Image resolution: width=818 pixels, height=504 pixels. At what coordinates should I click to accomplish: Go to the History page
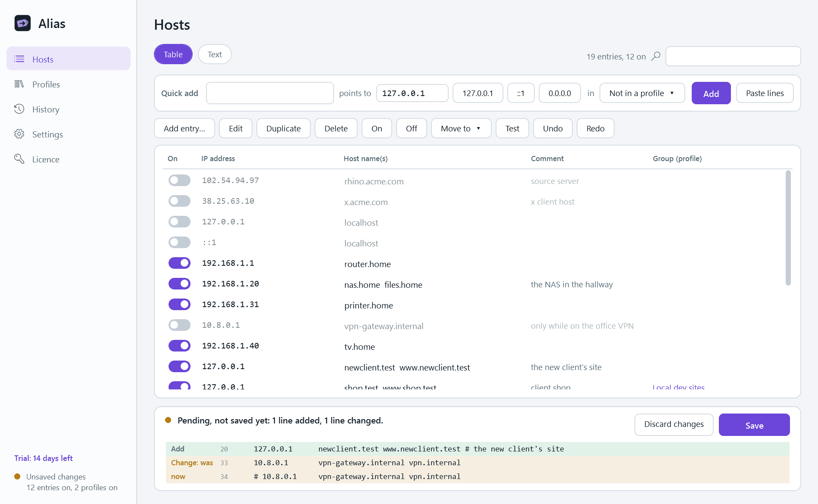pos(69,109)
